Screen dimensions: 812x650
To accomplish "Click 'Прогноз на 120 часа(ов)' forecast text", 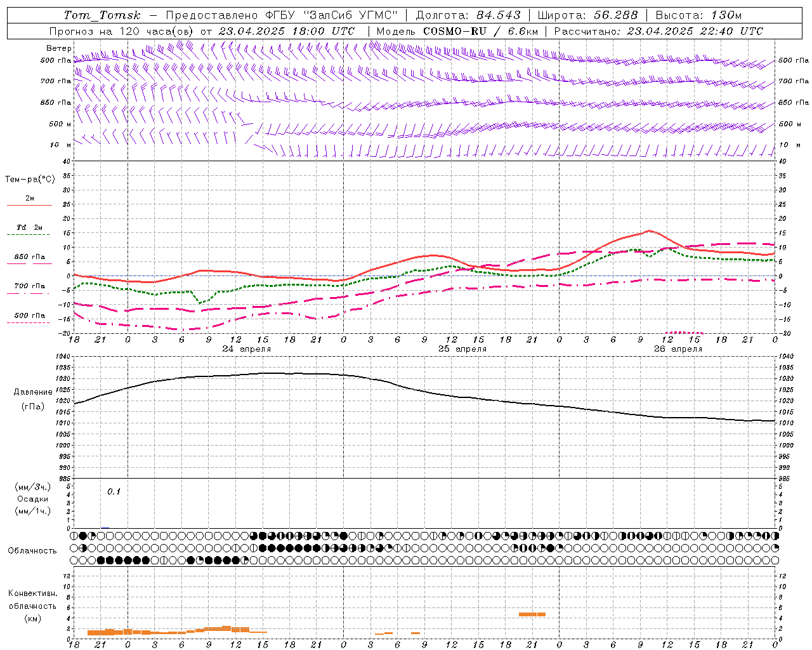I will 122,31.
